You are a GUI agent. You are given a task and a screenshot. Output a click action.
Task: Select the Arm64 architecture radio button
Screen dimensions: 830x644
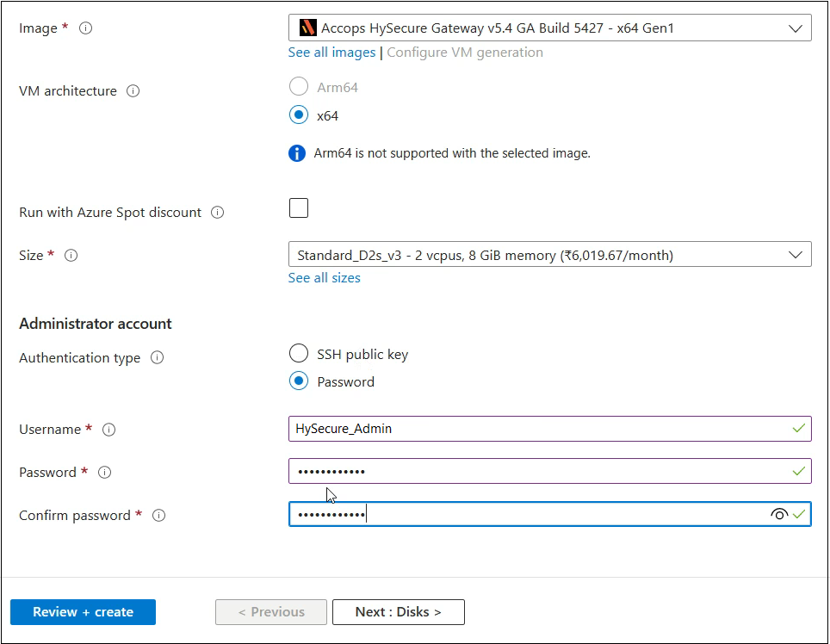pos(299,86)
